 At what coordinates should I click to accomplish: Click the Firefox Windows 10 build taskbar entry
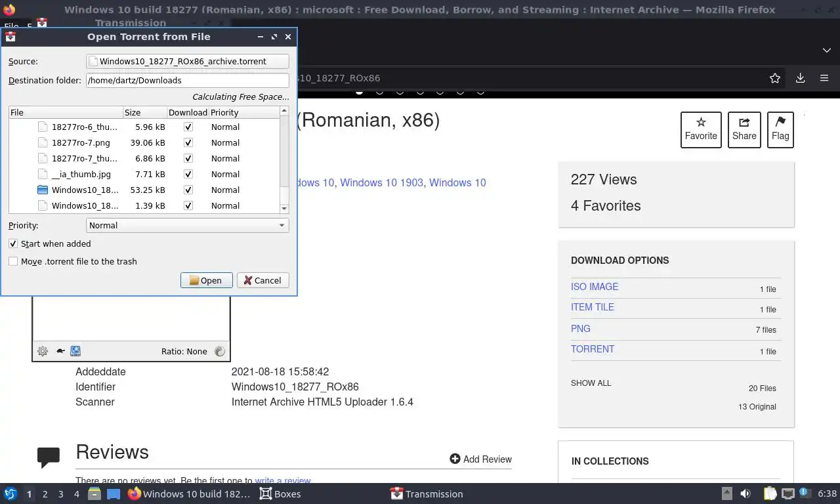click(x=189, y=493)
